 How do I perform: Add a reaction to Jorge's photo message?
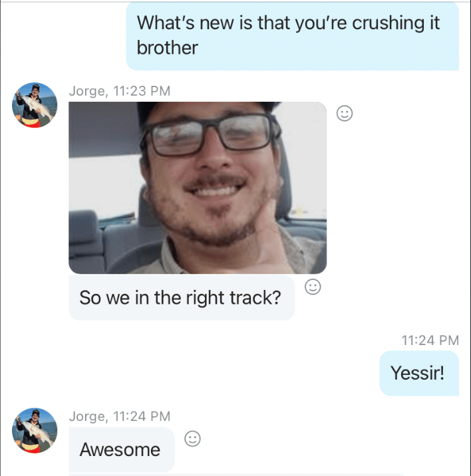[x=345, y=114]
